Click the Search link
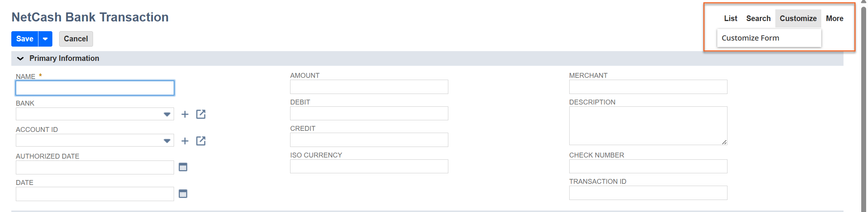This screenshot has width=868, height=212. [x=758, y=18]
